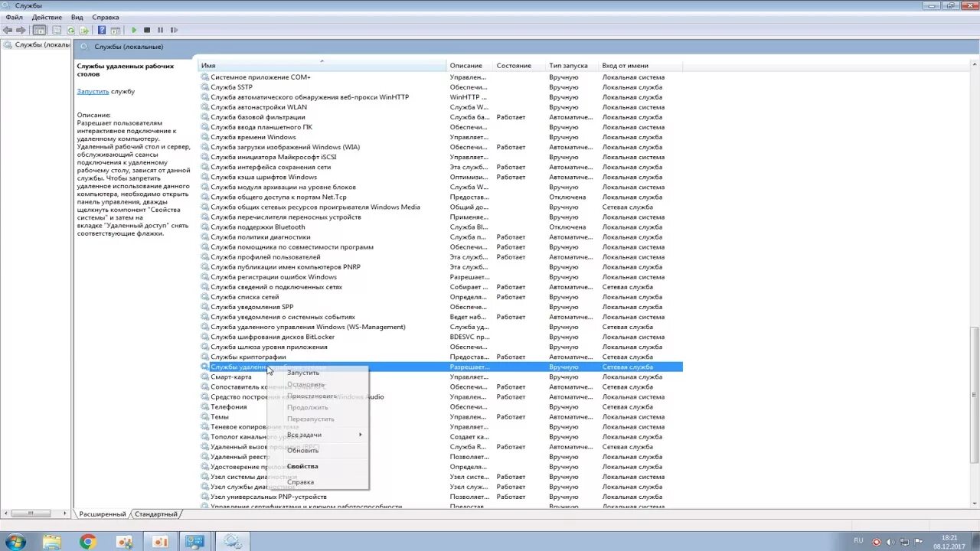The width and height of the screenshot is (980, 551).
Task: Select Служба поддержки Bluetooth row
Action: coord(441,227)
